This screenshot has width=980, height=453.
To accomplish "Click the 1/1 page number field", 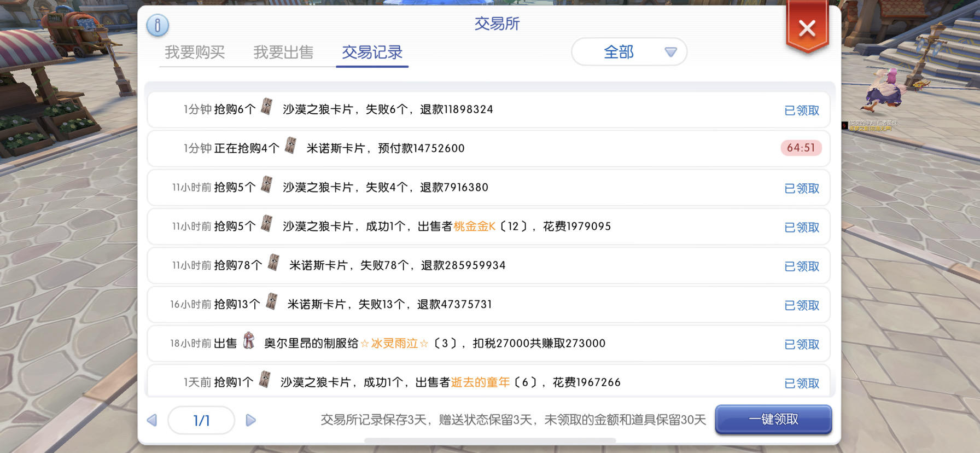I will (x=201, y=420).
